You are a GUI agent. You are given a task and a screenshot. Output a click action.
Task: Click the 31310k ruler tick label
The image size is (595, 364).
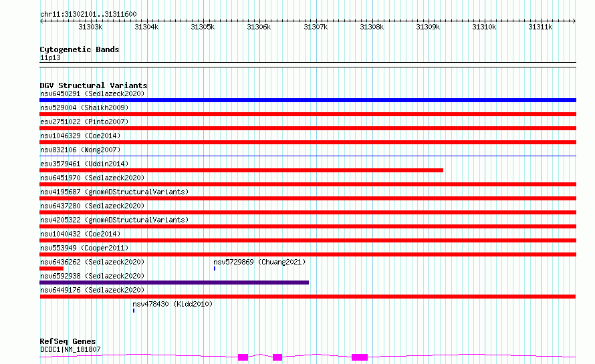click(484, 27)
